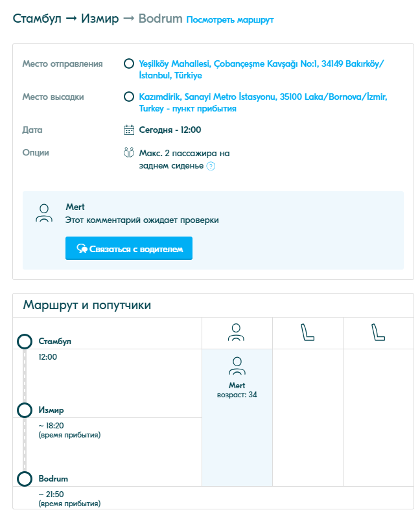Screen dimensions: 420x512
Task: Click the '12:00' departure time under Стамбул
Action: tap(48, 357)
